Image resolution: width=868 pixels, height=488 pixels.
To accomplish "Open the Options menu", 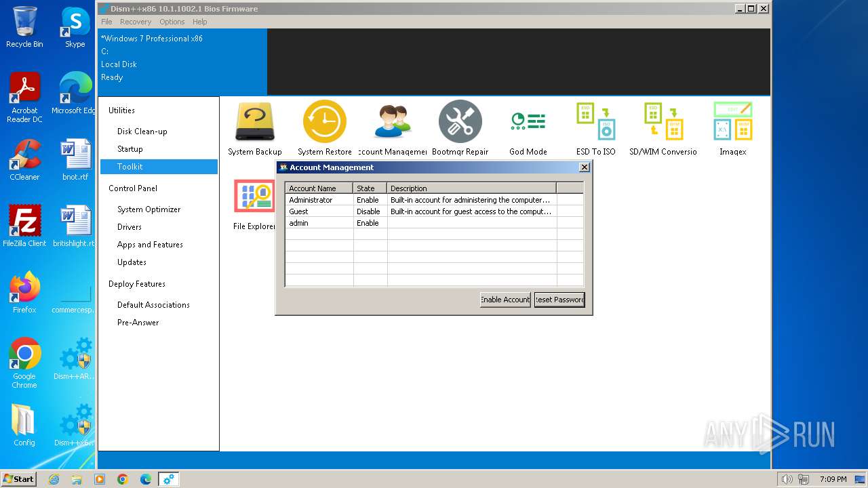I will [172, 22].
